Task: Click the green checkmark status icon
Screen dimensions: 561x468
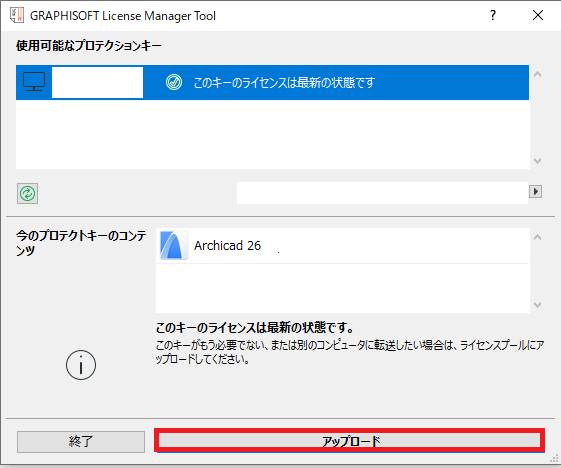Action: [174, 82]
